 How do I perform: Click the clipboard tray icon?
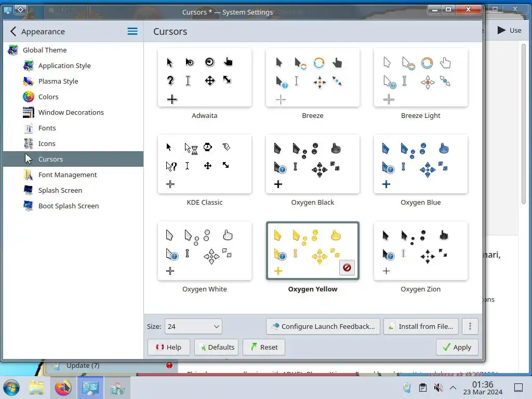tap(423, 388)
